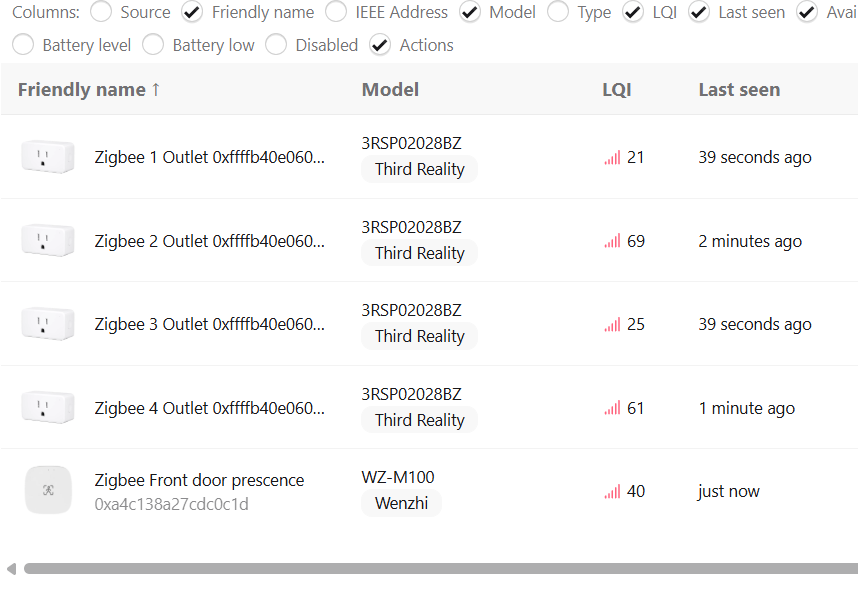The image size is (858, 593).
Task: Enable the Source column checkbox
Action: coord(101,12)
